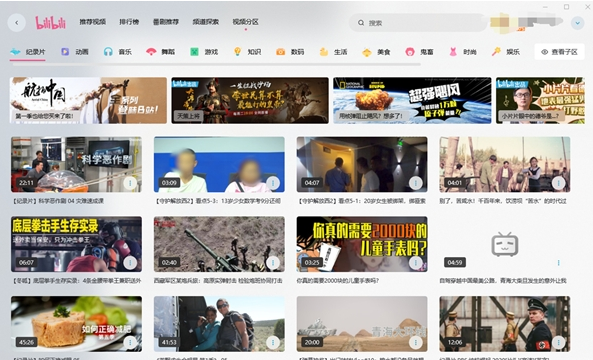The height and width of the screenshot is (360, 593).
Task: Select the 美食 category icon
Action: coord(366,52)
